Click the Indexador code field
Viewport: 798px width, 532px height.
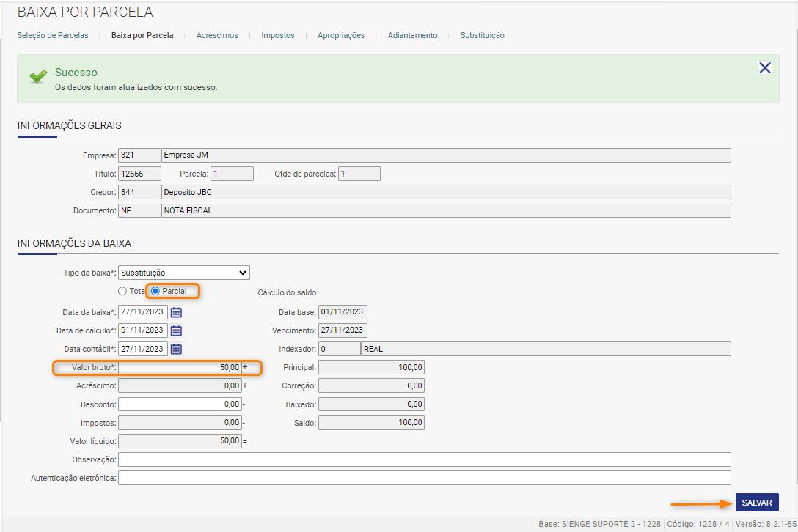point(340,349)
